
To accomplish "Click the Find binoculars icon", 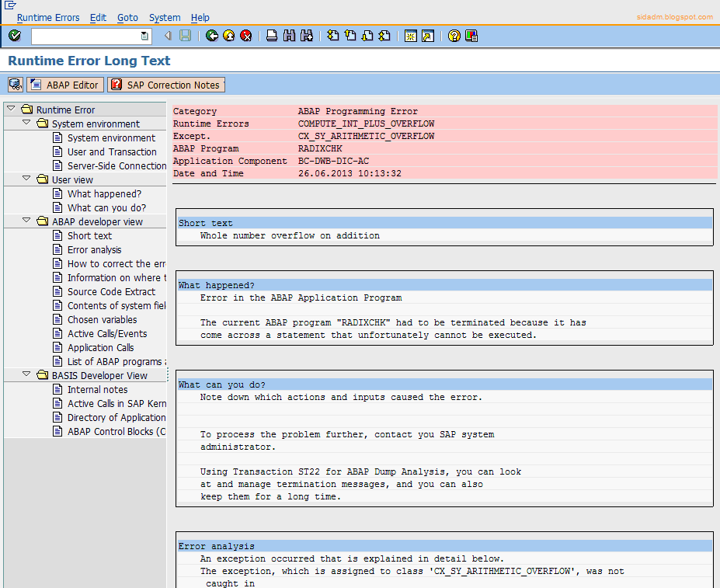I will coord(289,36).
